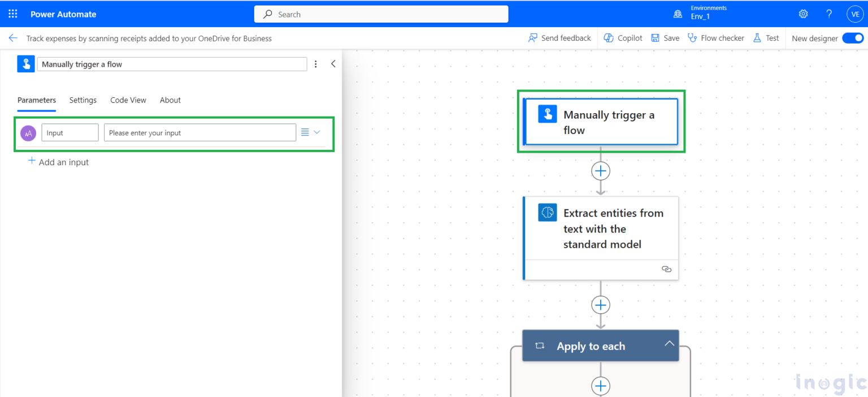Image resolution: width=868 pixels, height=397 pixels.
Task: Collapse the Apply to each action
Action: [x=669, y=343]
